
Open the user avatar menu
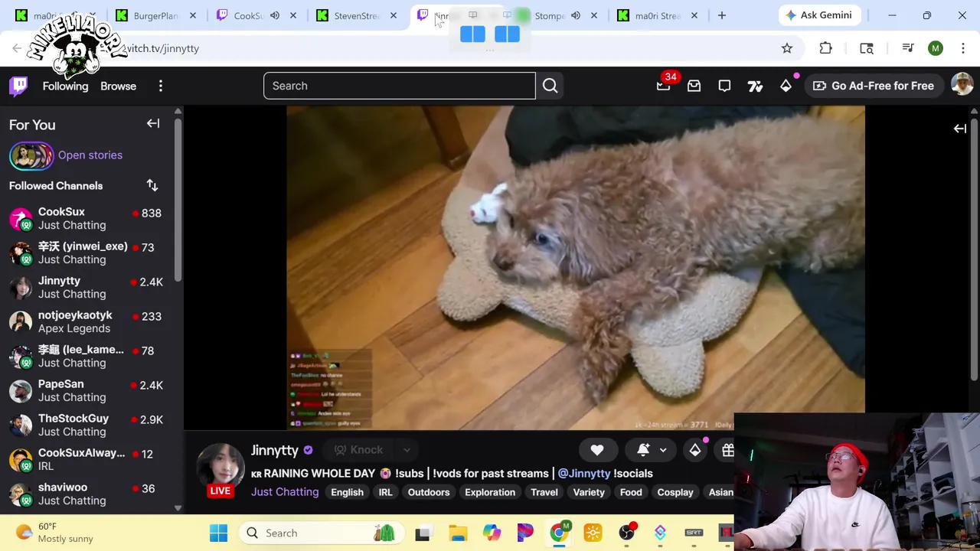click(962, 86)
